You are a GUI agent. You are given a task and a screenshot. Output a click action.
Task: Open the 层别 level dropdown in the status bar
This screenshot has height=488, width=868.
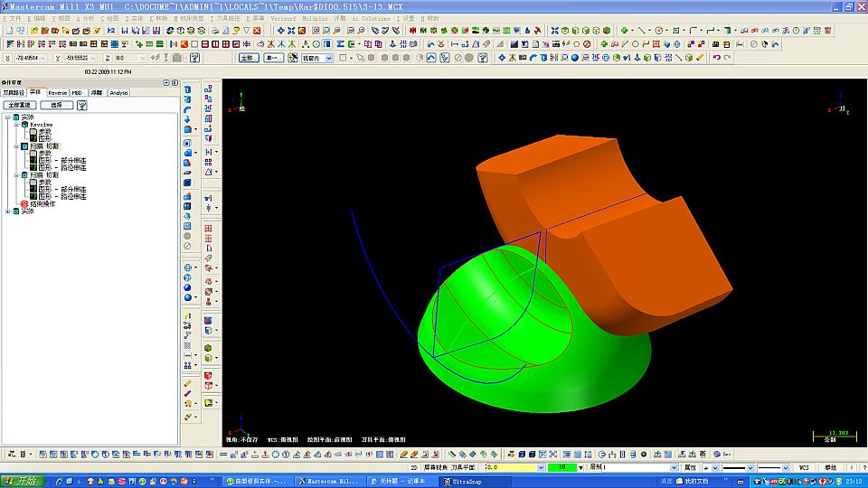point(673,467)
